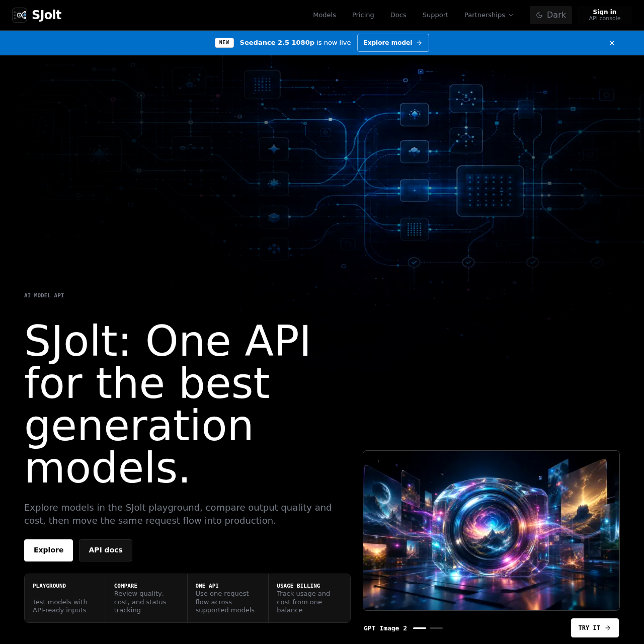644x644 pixels.
Task: Click the AI MODEL API label
Action: point(44,296)
